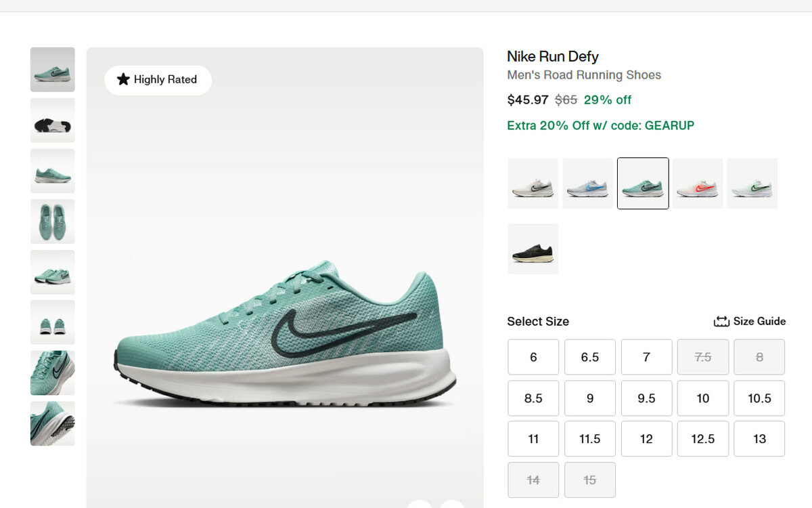
Task: Choose the first white and black colorway
Action: coord(533,184)
